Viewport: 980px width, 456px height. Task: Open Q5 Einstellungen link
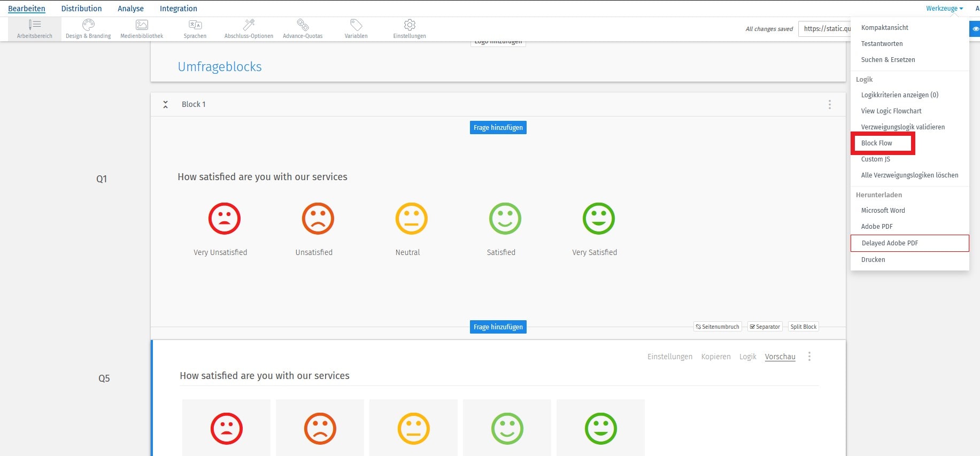coord(670,357)
